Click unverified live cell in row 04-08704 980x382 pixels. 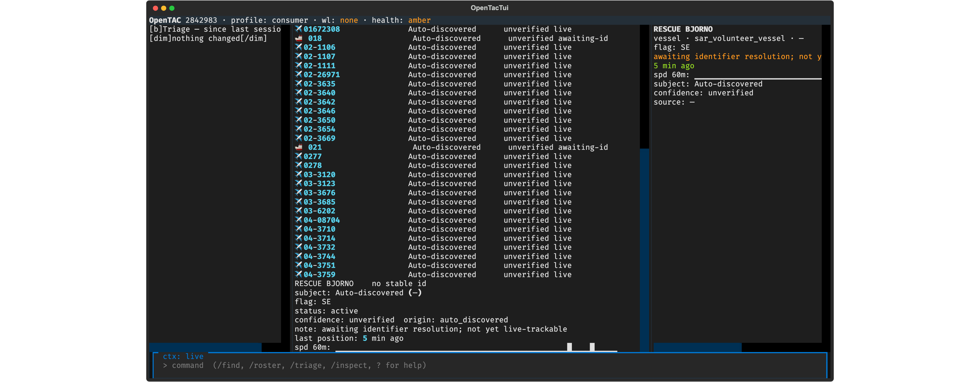click(537, 220)
